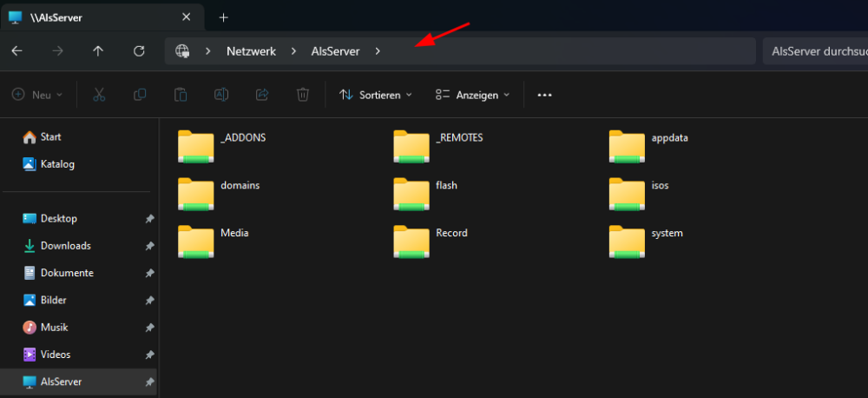Select the flash folder icon
Viewport: 868px width, 398px height.
coord(411,194)
